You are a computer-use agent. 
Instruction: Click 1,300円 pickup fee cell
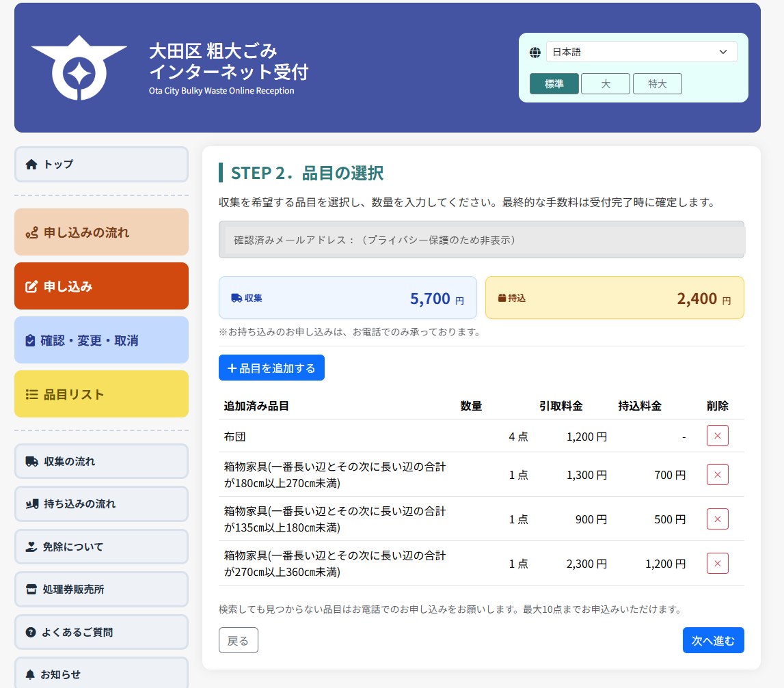click(x=587, y=475)
